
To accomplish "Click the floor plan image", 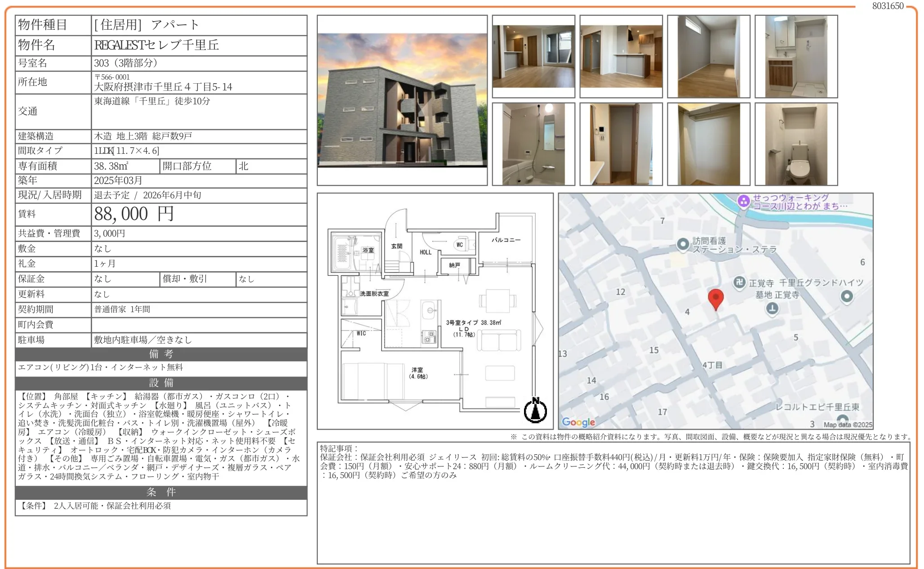I will (x=435, y=311).
